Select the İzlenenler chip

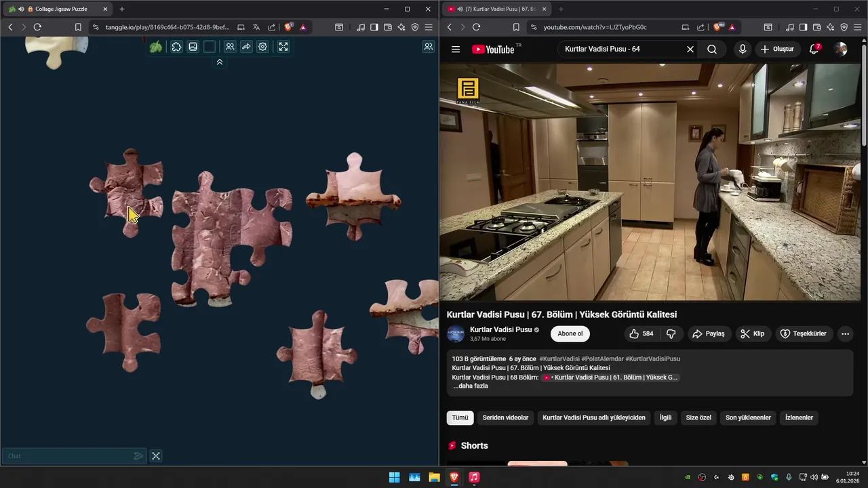pos(799,418)
